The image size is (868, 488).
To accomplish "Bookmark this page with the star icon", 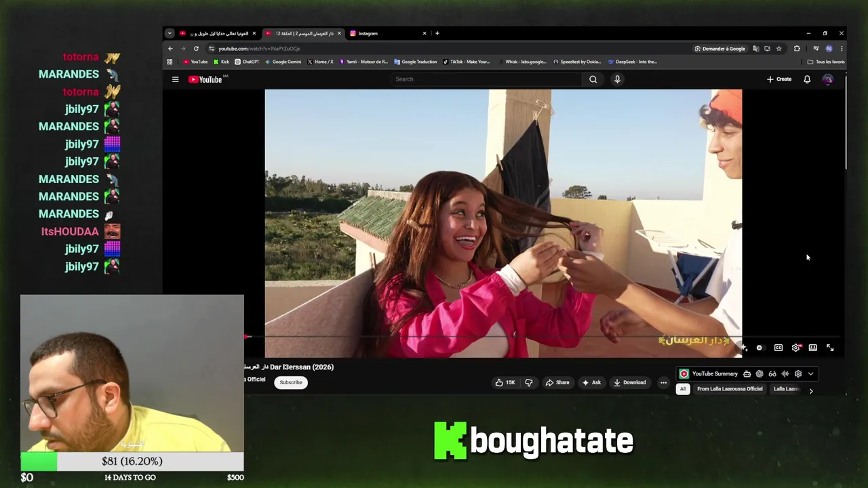I will (x=778, y=49).
